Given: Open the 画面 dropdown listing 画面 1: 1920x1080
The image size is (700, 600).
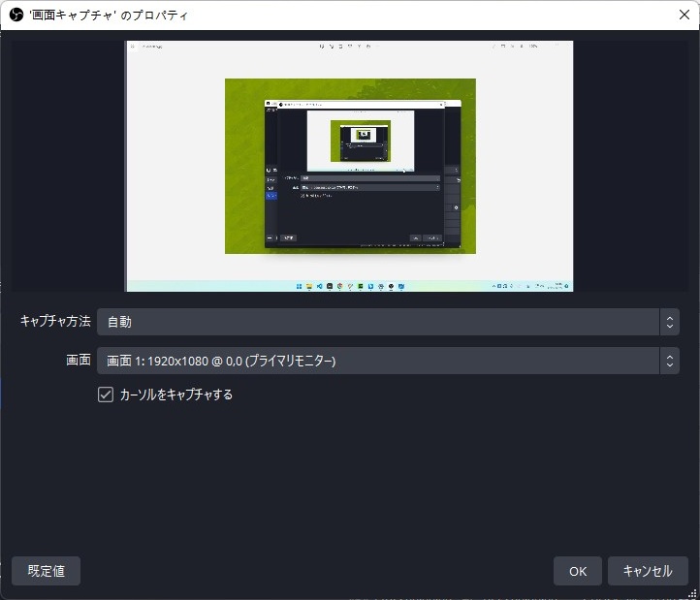Looking at the screenshot, I should [388, 361].
